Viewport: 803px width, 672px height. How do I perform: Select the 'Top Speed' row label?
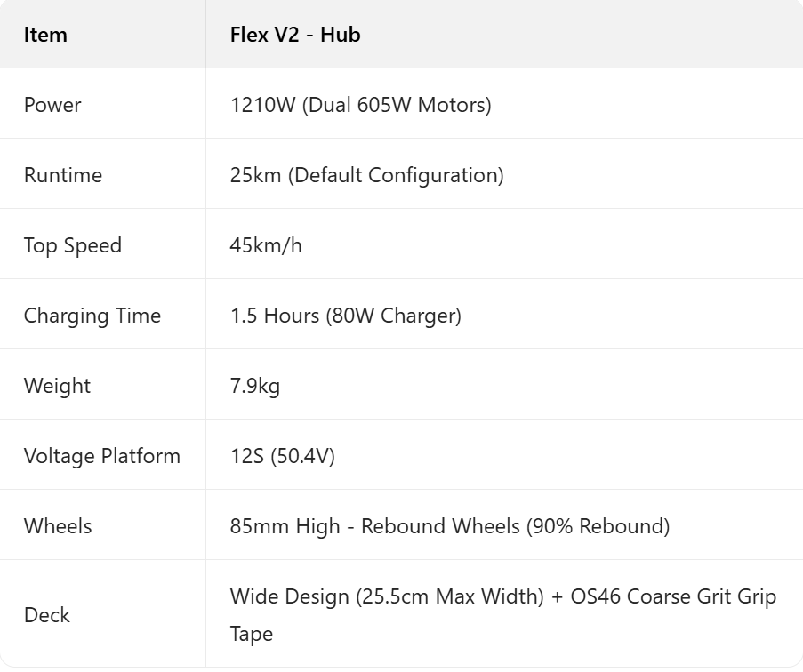pyautogui.click(x=72, y=245)
